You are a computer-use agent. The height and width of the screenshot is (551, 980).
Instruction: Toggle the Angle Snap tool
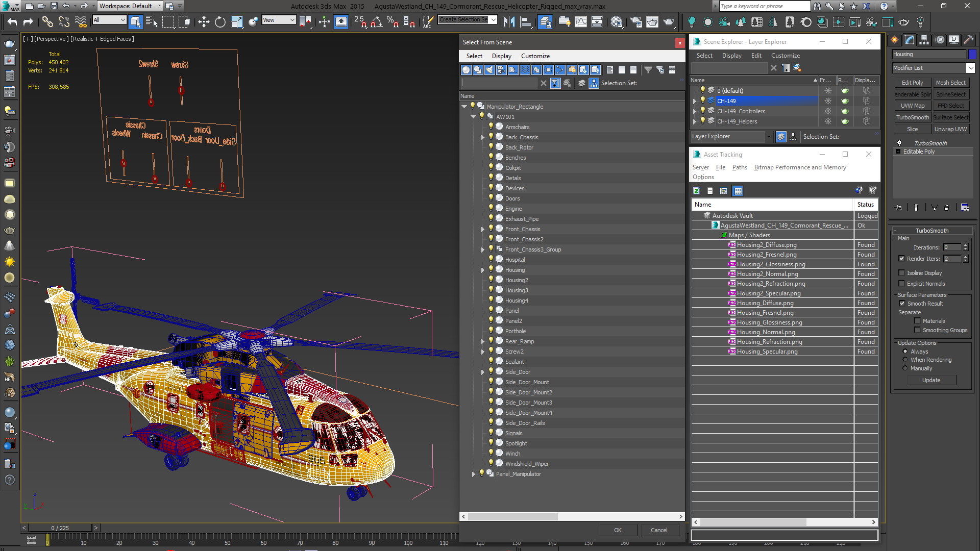coord(376,21)
